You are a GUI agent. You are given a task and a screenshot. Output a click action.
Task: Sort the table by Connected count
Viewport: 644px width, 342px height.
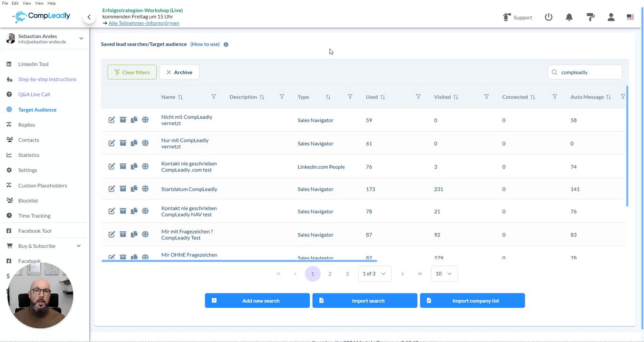coord(532,97)
